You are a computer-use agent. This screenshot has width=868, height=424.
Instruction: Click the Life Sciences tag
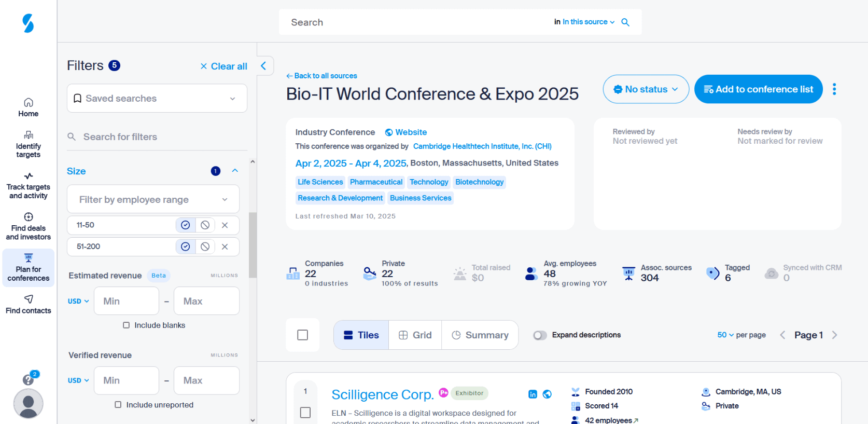(x=320, y=182)
